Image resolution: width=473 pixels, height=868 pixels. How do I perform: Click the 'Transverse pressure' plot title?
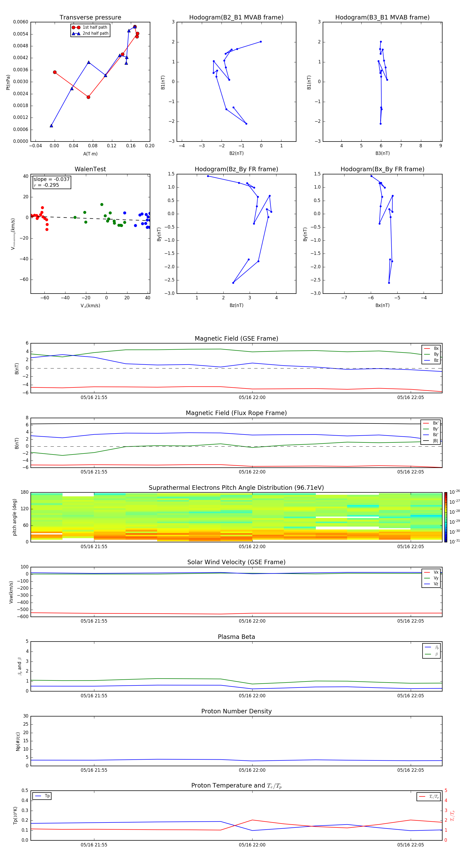point(90,18)
